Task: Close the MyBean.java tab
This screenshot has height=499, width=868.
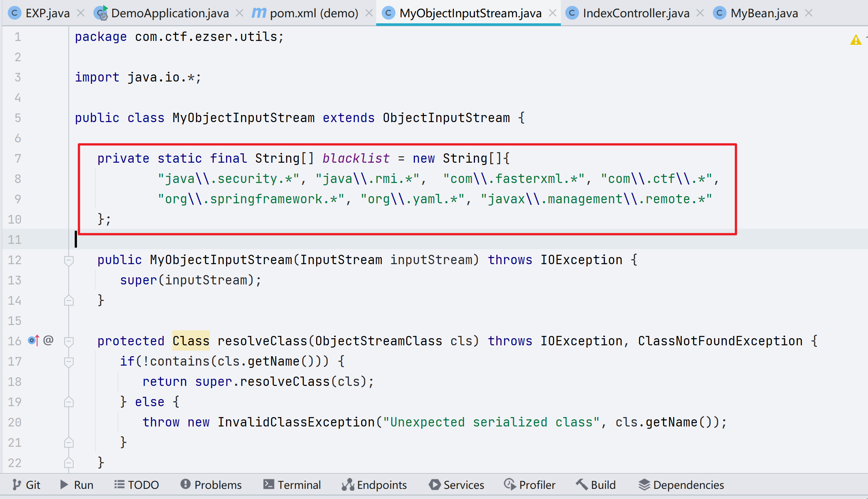Action: pyautogui.click(x=809, y=13)
